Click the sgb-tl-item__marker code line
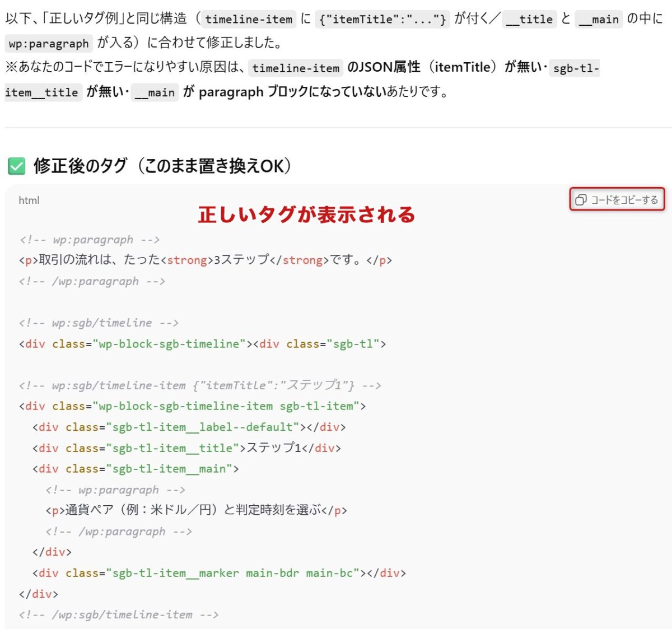This screenshot has height=629, width=672. tap(219, 573)
